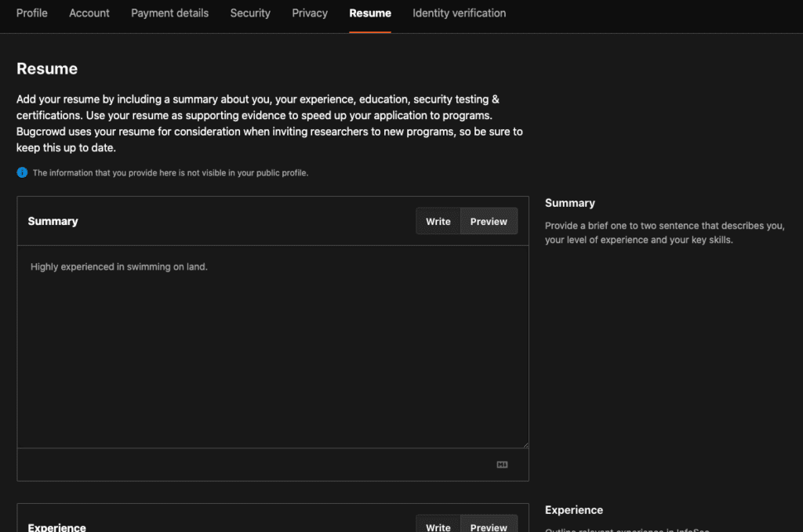Screen dimensions: 803x532
Task: Select the Privacy tab
Action: [x=310, y=13]
